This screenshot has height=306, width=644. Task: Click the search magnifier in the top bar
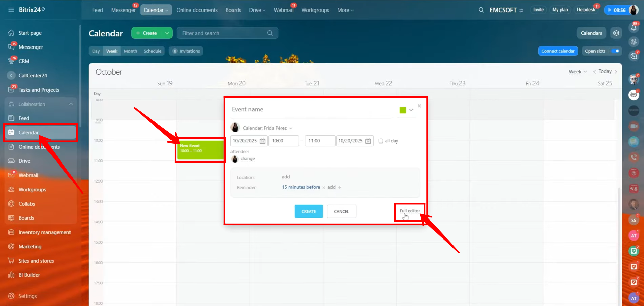pos(481,10)
